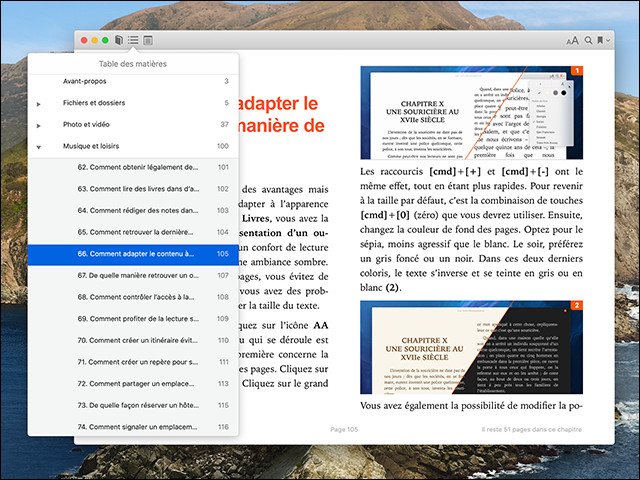Click the Table des matières header
The width and height of the screenshot is (640, 480).
133,64
